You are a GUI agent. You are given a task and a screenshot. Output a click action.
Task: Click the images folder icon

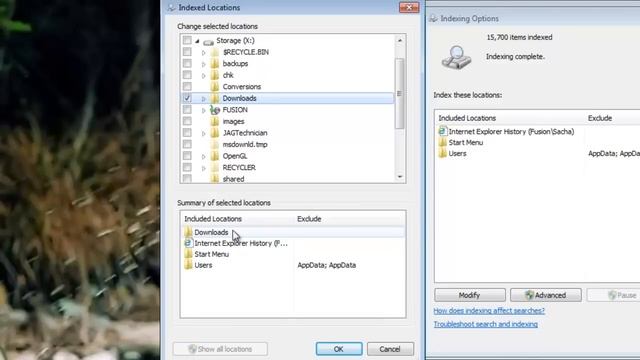click(x=215, y=121)
